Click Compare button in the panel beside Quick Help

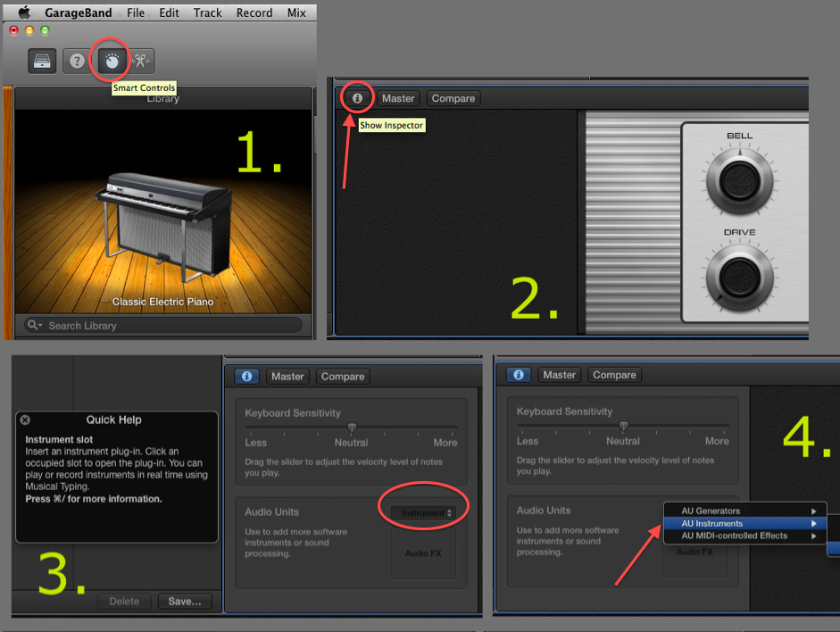(x=343, y=376)
